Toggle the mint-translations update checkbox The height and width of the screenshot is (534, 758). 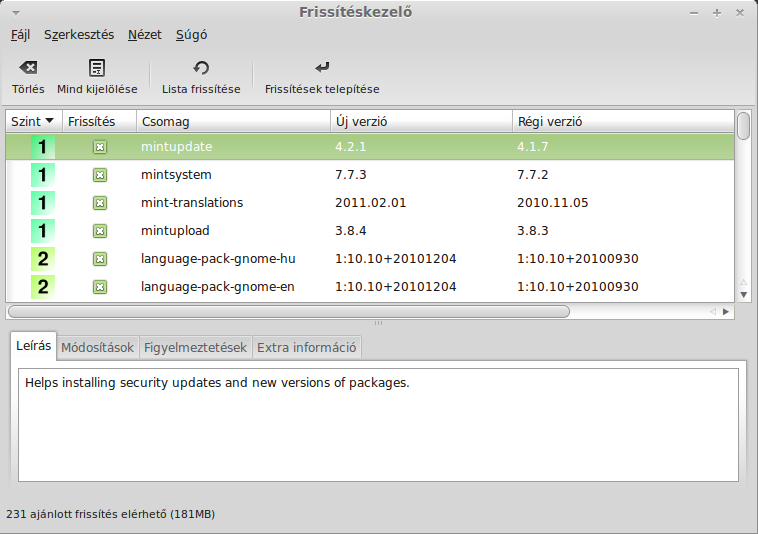click(100, 203)
